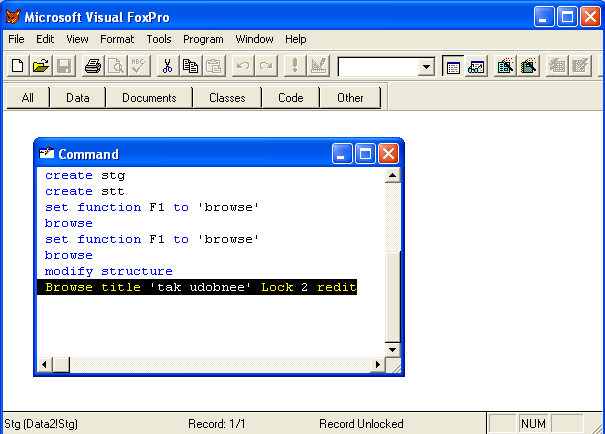Select the All tab
This screenshot has width=605, height=434.
click(28, 98)
